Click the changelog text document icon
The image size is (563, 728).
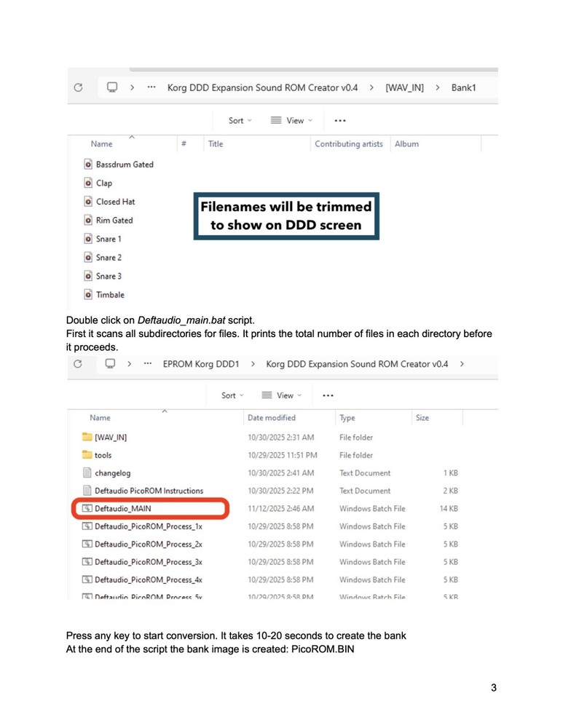point(87,473)
